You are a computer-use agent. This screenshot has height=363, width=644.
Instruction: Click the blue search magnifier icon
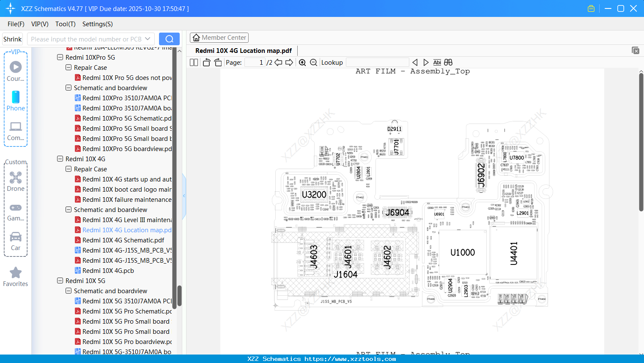coord(169,38)
